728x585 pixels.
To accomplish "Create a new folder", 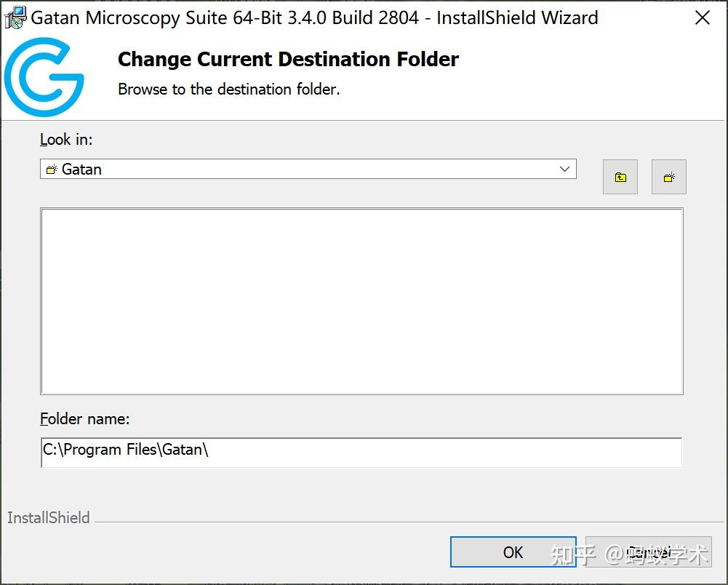I will 669,177.
